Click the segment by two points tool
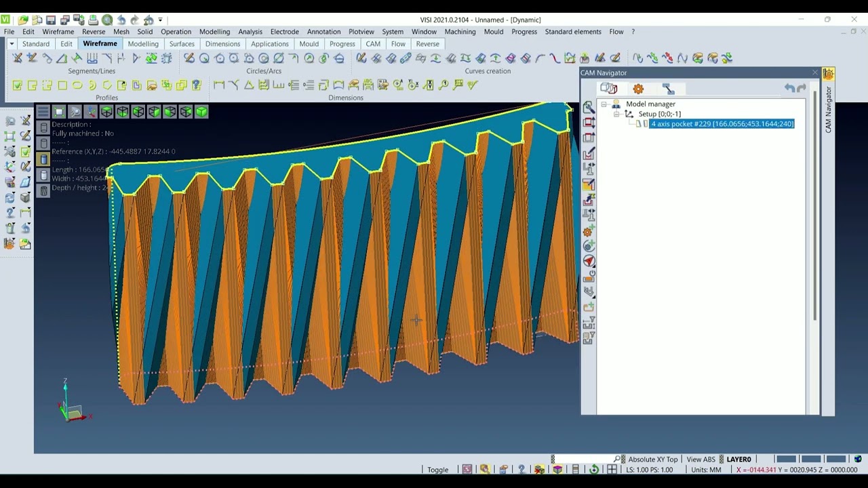Image resolution: width=868 pixels, height=488 pixels. click(17, 58)
